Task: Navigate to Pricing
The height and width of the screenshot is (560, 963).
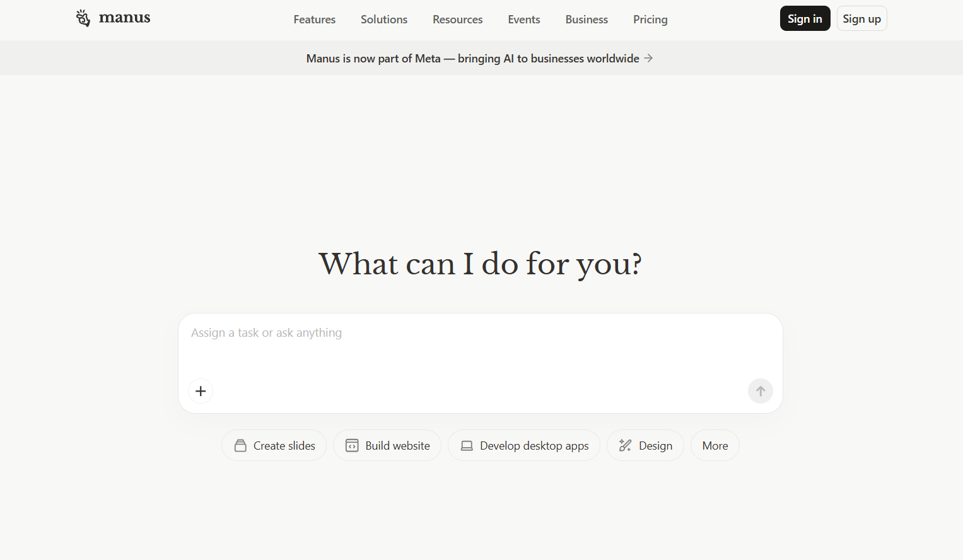Action: pyautogui.click(x=650, y=20)
